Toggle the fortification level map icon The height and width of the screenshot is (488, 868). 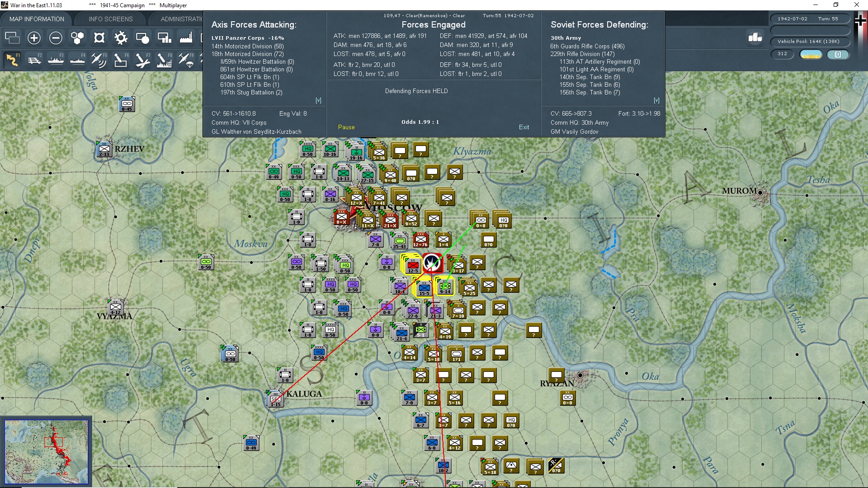pos(99,38)
